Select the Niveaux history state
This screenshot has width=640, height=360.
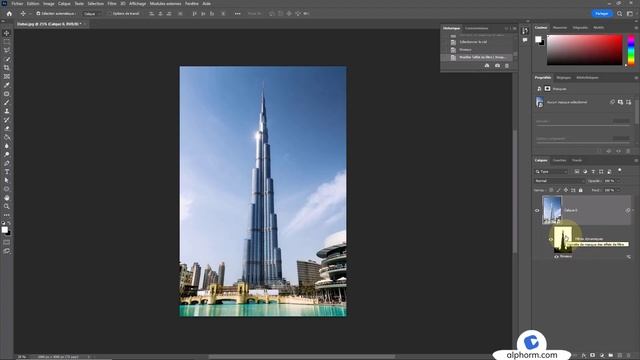pos(465,50)
